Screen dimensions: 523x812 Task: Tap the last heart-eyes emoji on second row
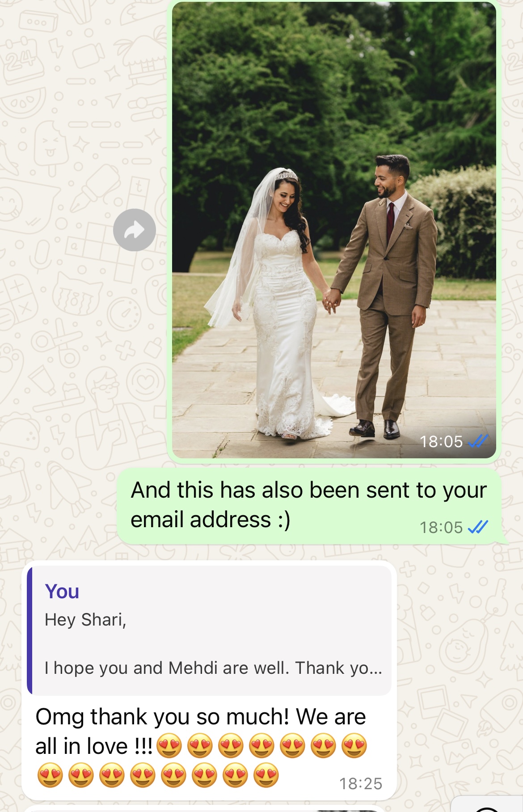266,775
